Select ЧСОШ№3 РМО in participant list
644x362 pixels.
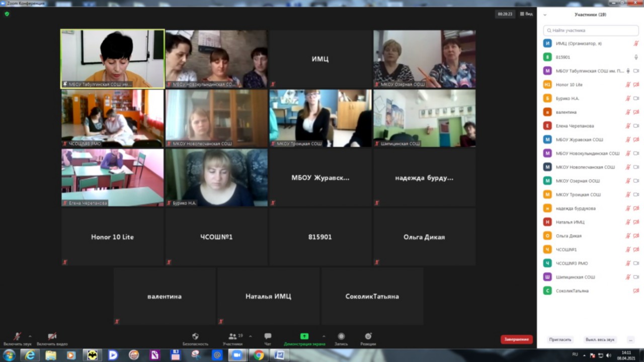[x=591, y=263]
